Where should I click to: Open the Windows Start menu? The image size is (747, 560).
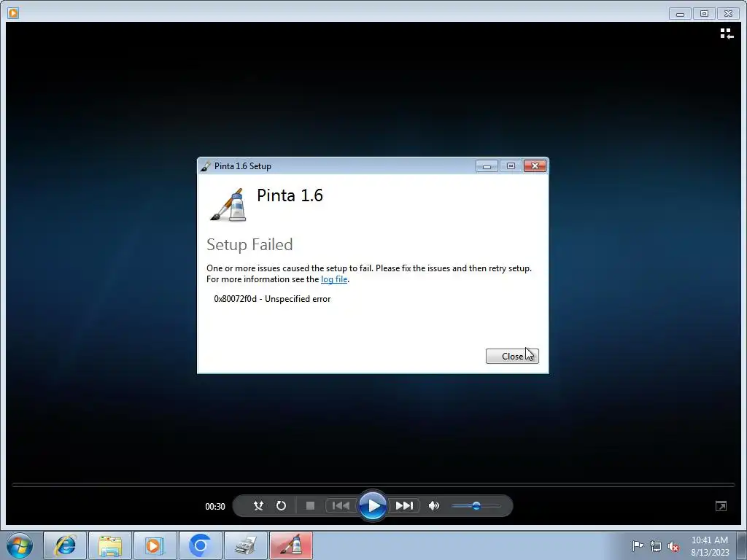[x=20, y=545]
